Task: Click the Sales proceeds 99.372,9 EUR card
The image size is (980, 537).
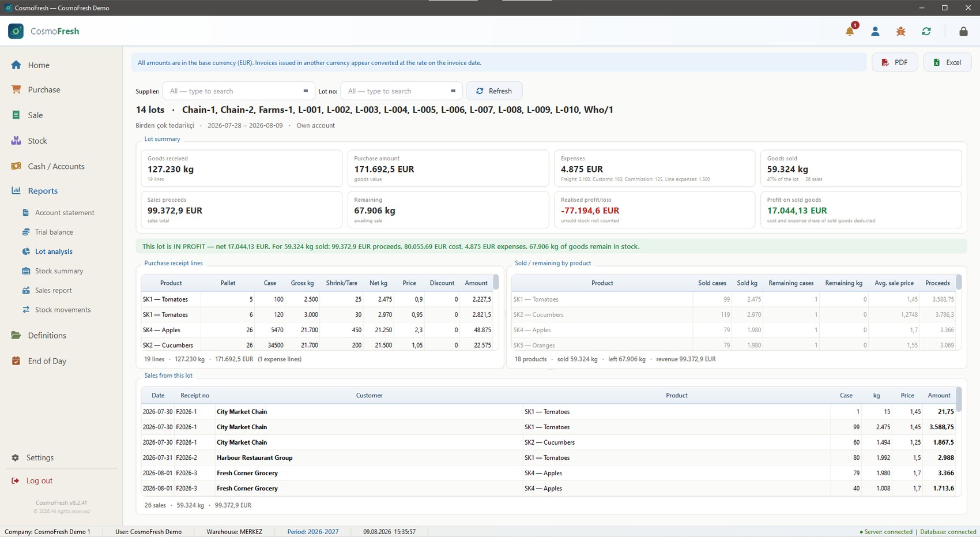Action: click(x=241, y=210)
